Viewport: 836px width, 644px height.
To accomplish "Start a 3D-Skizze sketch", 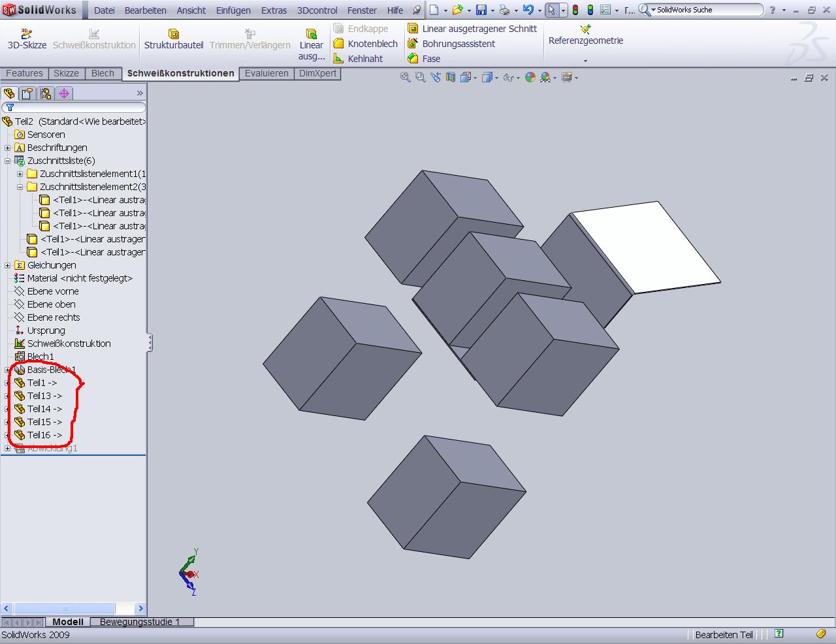I will pos(27,39).
